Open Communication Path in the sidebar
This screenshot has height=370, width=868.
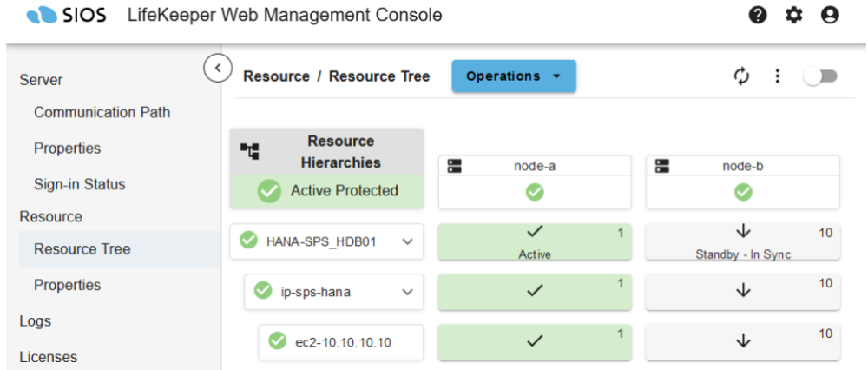click(102, 112)
